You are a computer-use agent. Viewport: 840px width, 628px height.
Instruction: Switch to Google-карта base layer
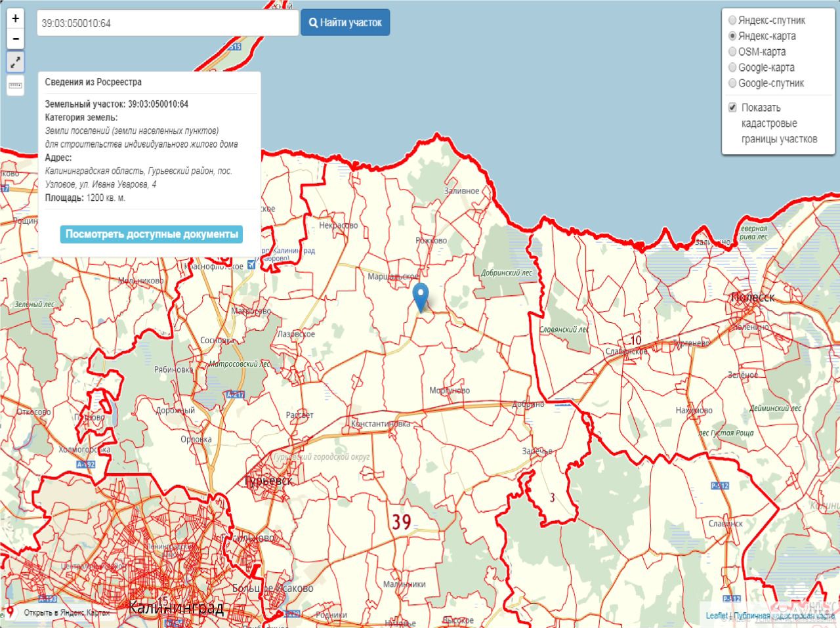pos(732,68)
